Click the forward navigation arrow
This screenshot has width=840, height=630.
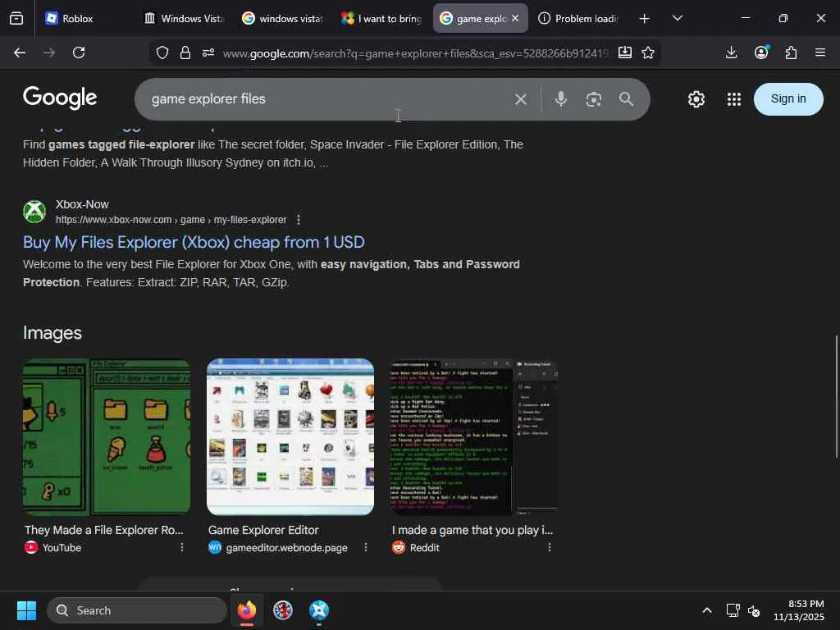click(x=49, y=52)
